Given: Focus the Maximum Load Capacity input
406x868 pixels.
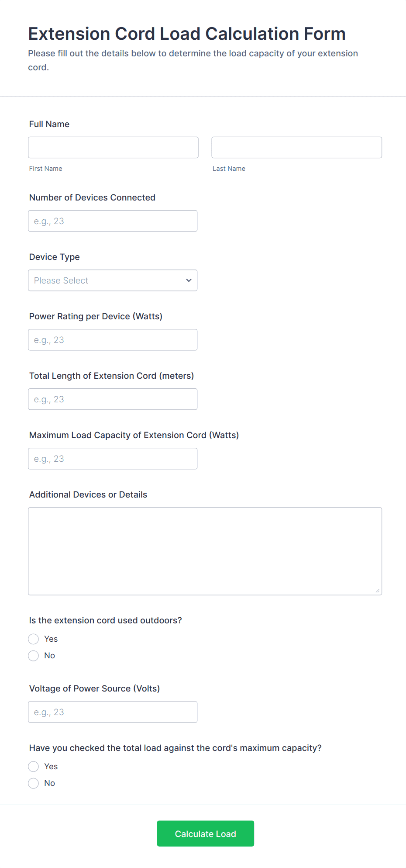Looking at the screenshot, I should click(x=113, y=459).
